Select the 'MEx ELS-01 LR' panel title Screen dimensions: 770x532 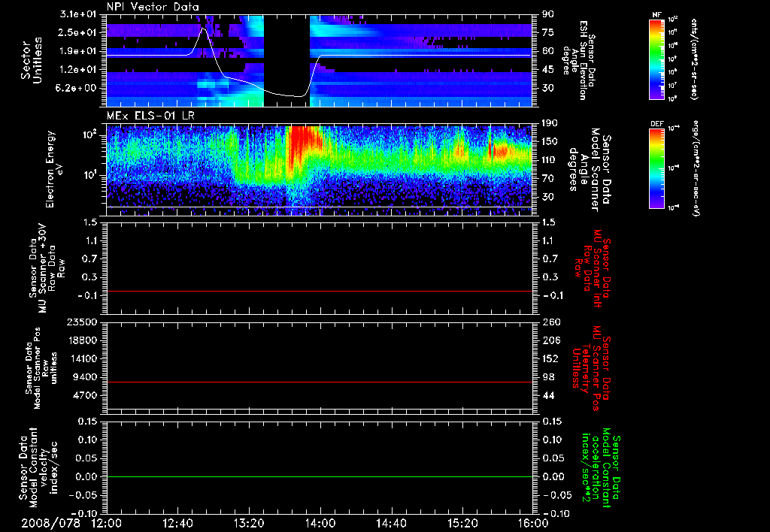pyautogui.click(x=150, y=116)
